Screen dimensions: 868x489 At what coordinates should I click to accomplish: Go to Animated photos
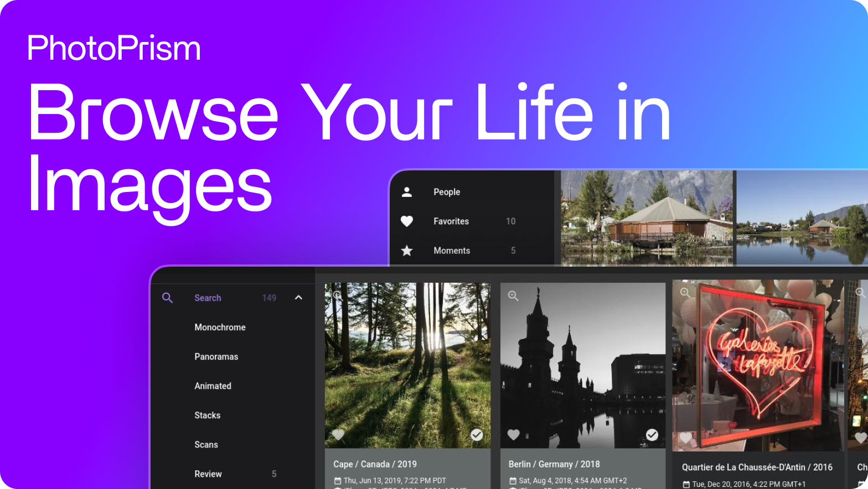(x=213, y=386)
